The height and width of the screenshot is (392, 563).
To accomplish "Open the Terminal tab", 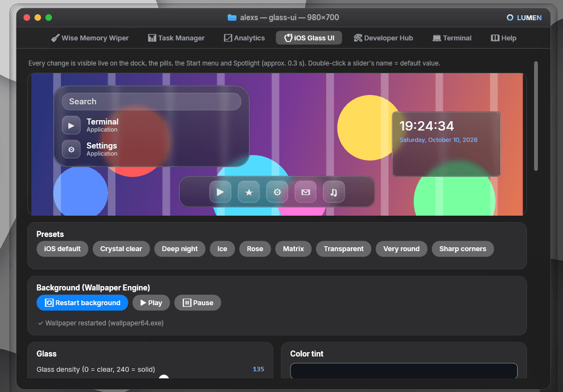I will tap(452, 38).
